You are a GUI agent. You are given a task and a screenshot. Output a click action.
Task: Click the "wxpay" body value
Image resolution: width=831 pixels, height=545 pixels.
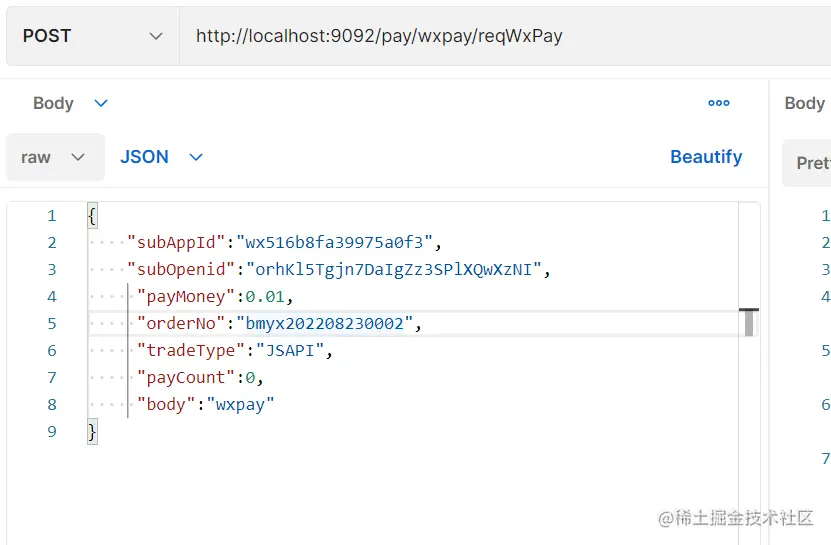click(239, 405)
